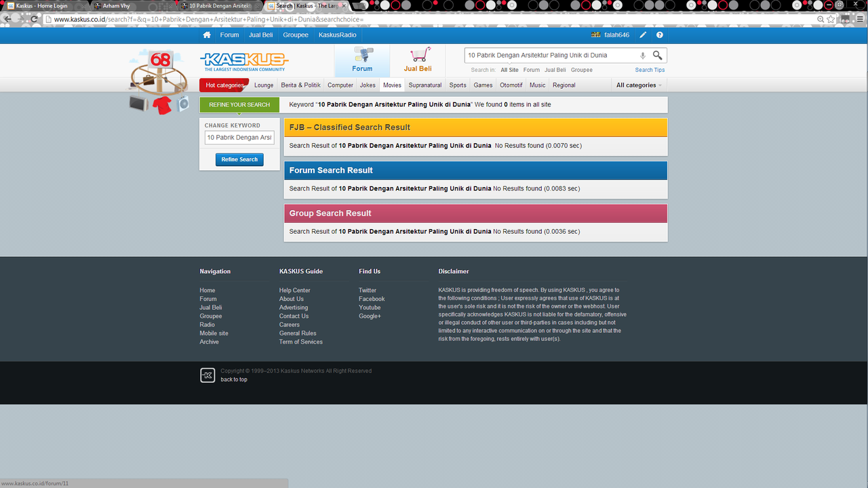Open Jual Beli in blue navbar
868x488 pixels.
pos(261,35)
